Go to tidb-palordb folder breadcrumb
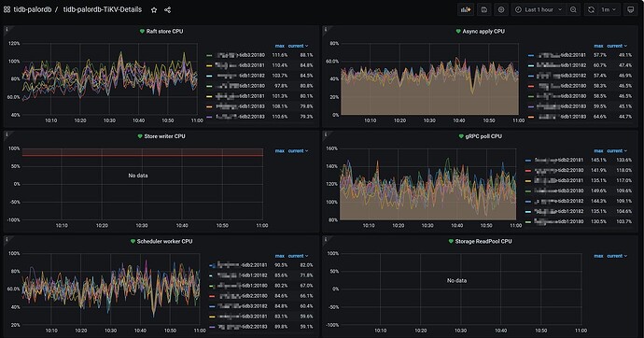This screenshot has height=338, width=644. tap(33, 9)
